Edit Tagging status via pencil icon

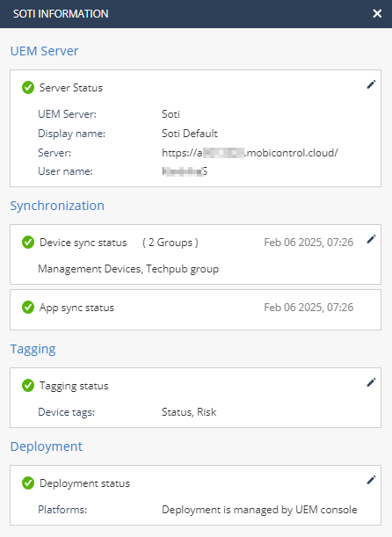click(371, 382)
